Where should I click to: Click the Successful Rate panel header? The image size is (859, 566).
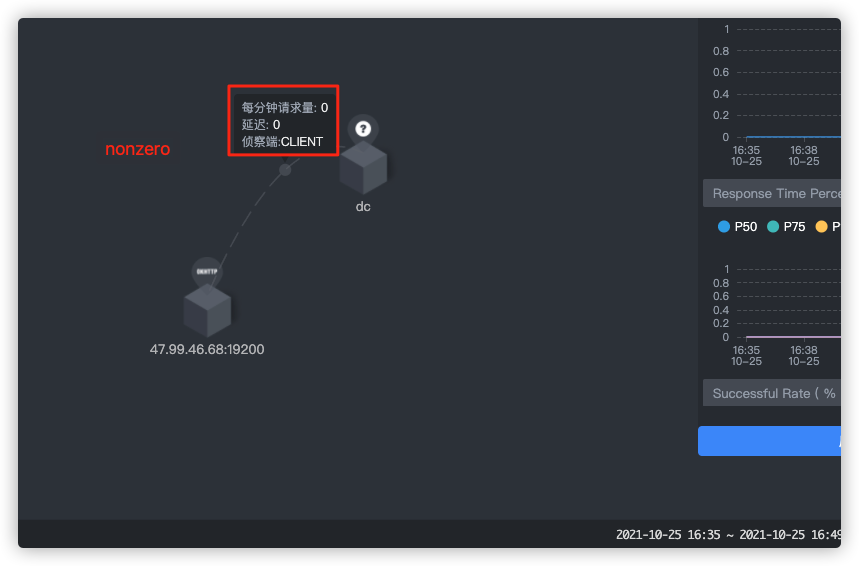click(772, 393)
